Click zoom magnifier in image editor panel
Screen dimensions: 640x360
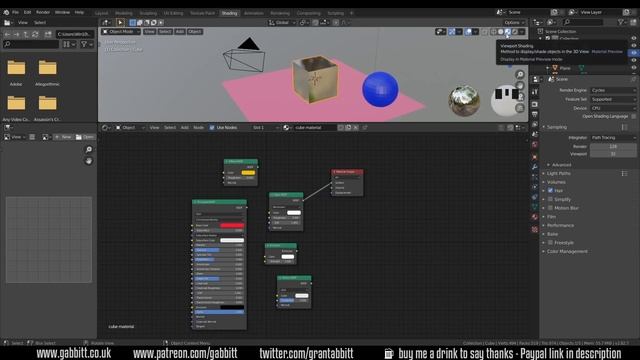coord(89,149)
